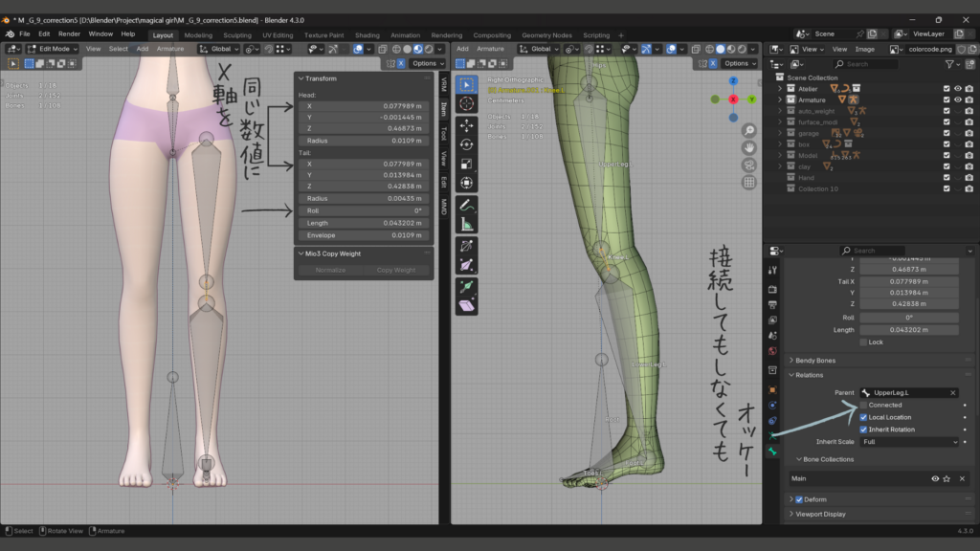Click the zoom magnifier viewport icon
The width and height of the screenshot is (980, 551).
[x=748, y=130]
